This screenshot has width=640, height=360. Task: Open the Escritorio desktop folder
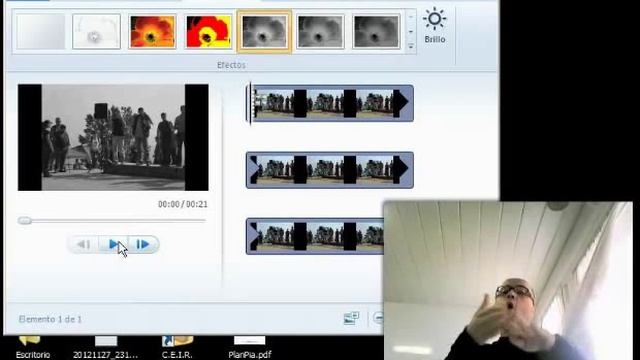tap(33, 347)
